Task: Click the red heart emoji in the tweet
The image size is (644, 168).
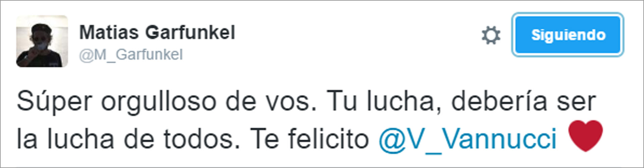Action: [x=585, y=136]
